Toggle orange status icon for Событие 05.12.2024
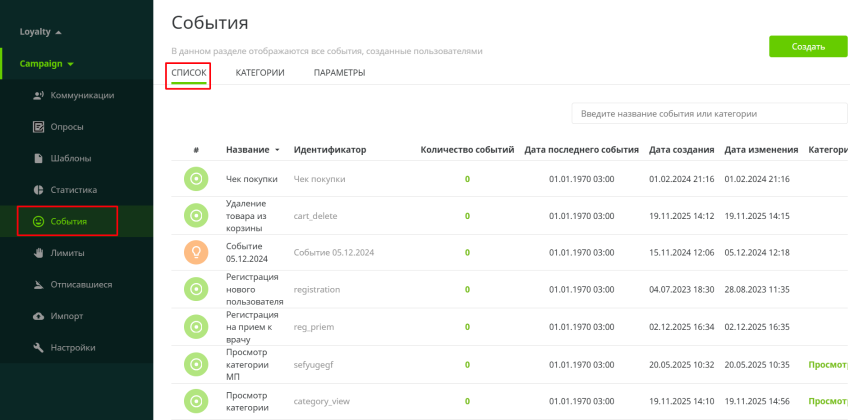This screenshot has width=850, height=420. (196, 252)
